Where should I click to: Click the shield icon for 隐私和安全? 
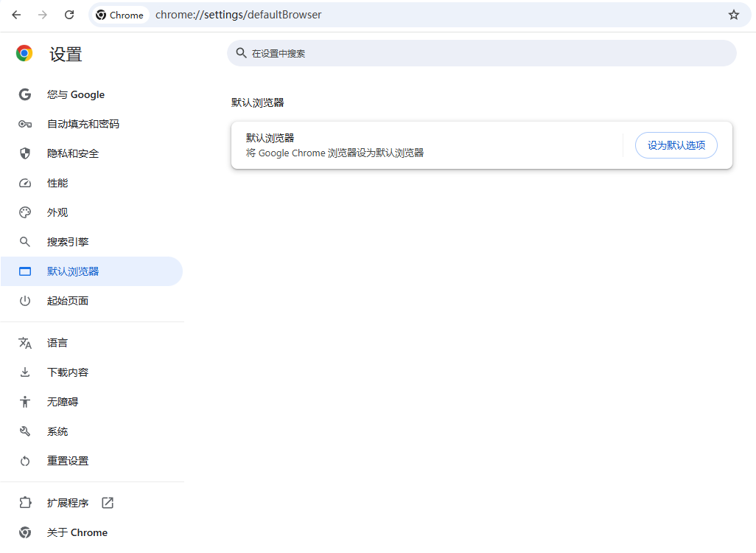tap(25, 153)
